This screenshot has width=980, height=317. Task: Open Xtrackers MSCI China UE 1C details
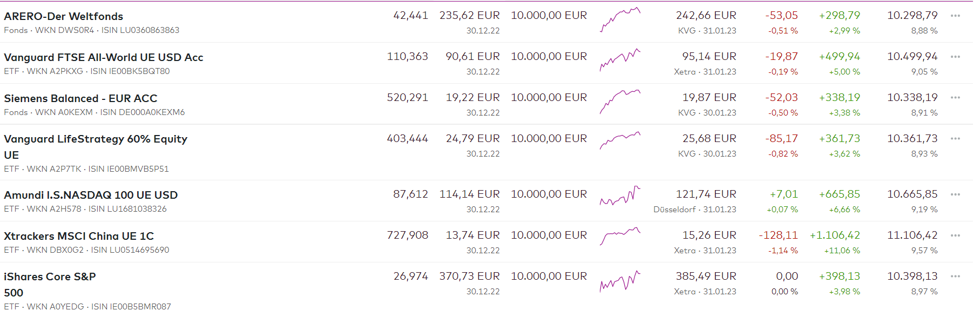(x=79, y=237)
